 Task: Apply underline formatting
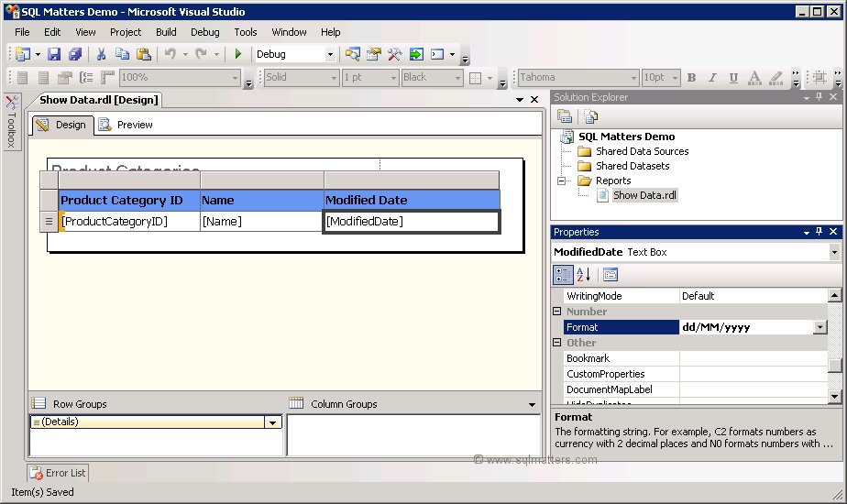[733, 78]
